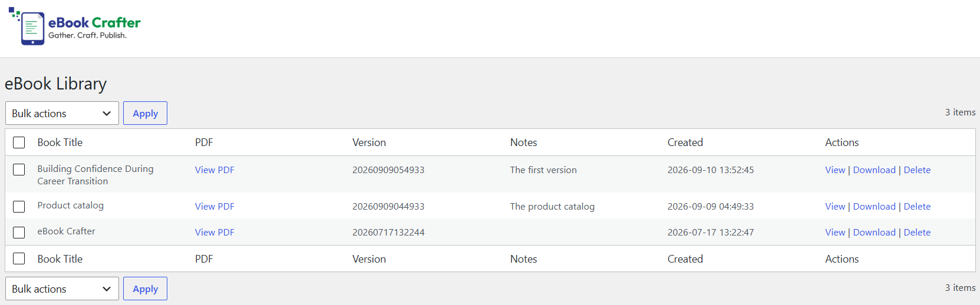The height and width of the screenshot is (305, 980).
Task: View the eBook Crafter entry
Action: tap(835, 232)
